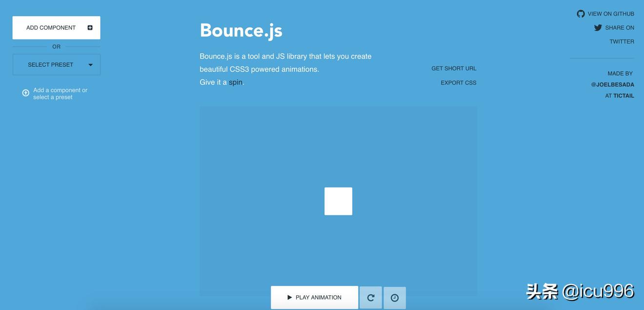The width and height of the screenshot is (644, 310).
Task: Click the GitHub octocat icon
Action: 581,14
